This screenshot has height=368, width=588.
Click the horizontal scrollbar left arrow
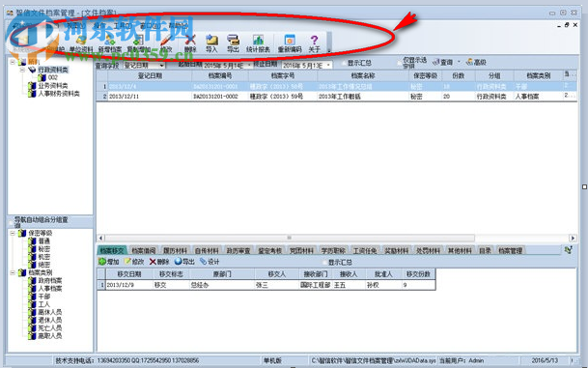click(100, 238)
